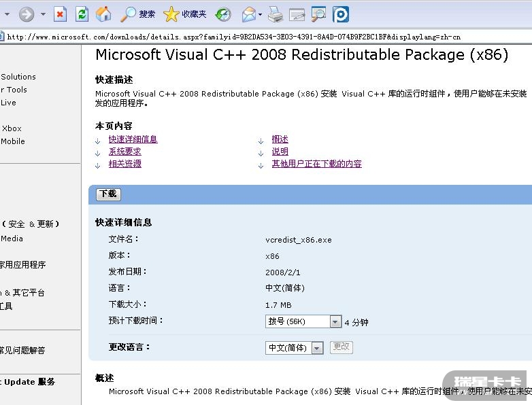This screenshot has height=405, width=532.
Task: Open the History clock icon
Action: 223,14
